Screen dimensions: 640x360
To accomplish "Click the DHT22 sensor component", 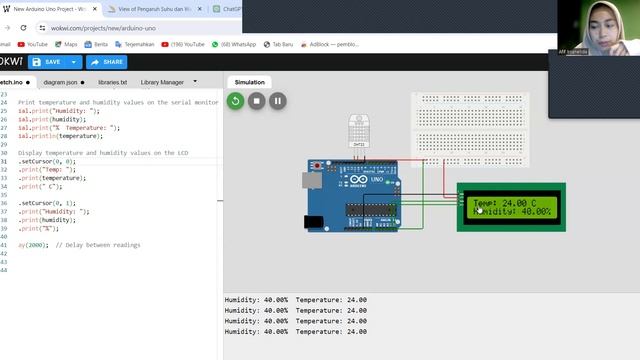I will click(x=359, y=131).
